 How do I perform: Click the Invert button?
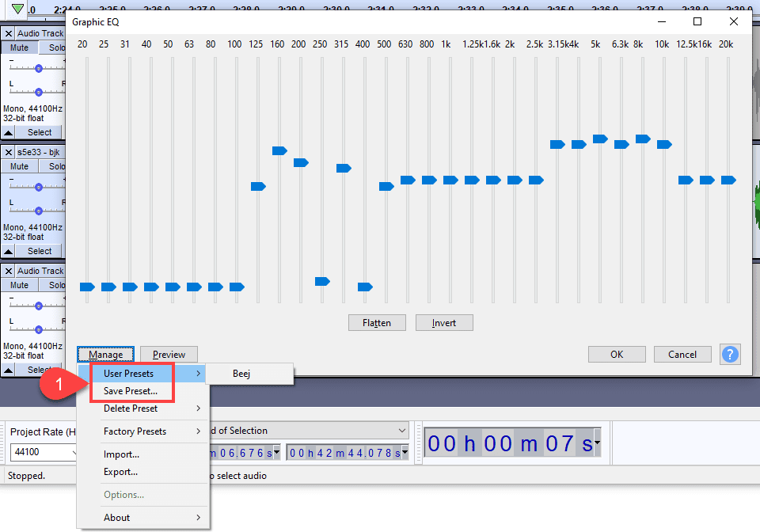444,322
